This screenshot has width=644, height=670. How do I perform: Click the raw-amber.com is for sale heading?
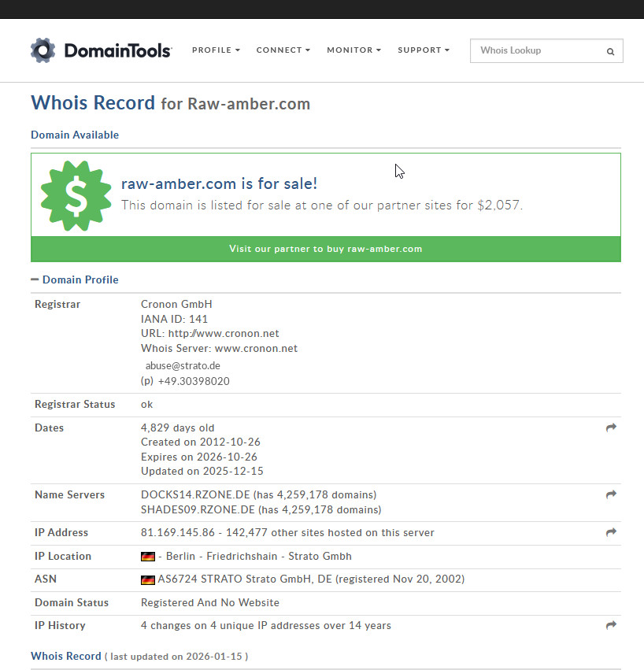219,183
